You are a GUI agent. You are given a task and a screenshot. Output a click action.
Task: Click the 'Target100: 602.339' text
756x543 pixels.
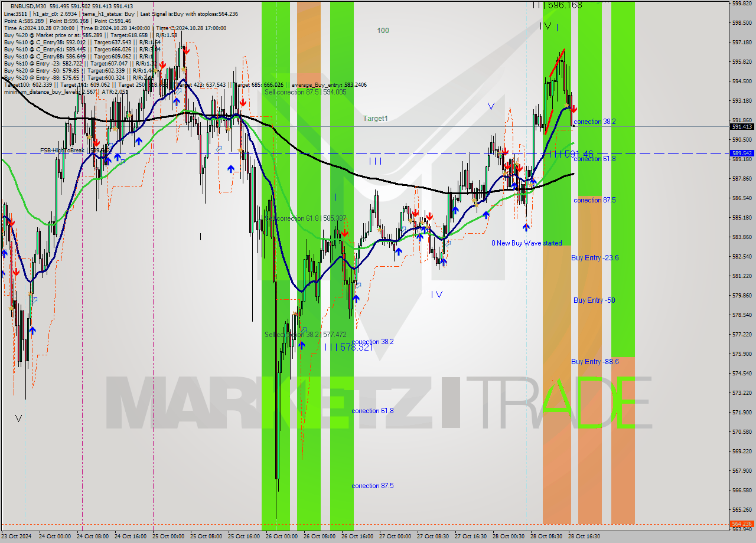click(x=28, y=84)
